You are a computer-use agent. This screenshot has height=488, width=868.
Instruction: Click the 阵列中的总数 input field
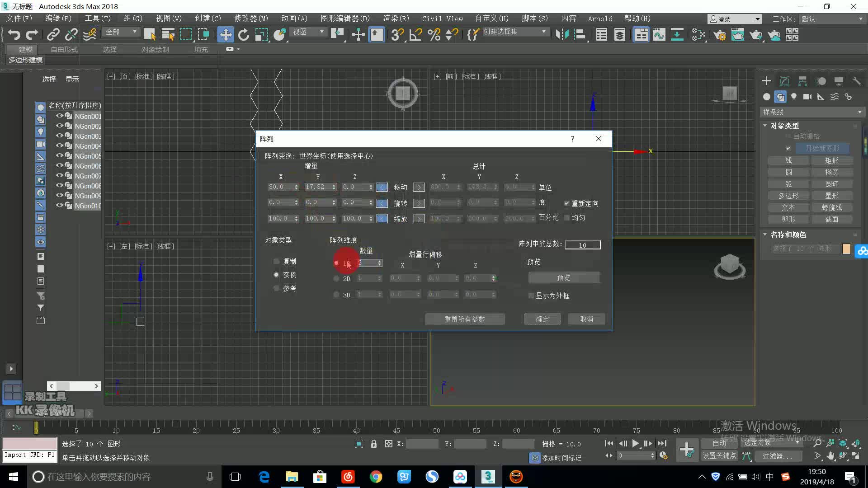583,244
